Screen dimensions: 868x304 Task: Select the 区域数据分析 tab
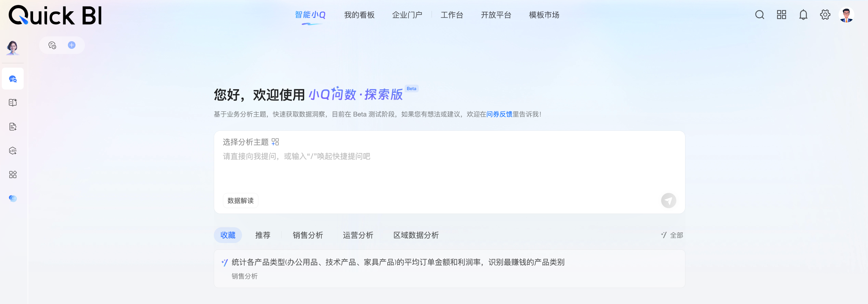click(416, 235)
